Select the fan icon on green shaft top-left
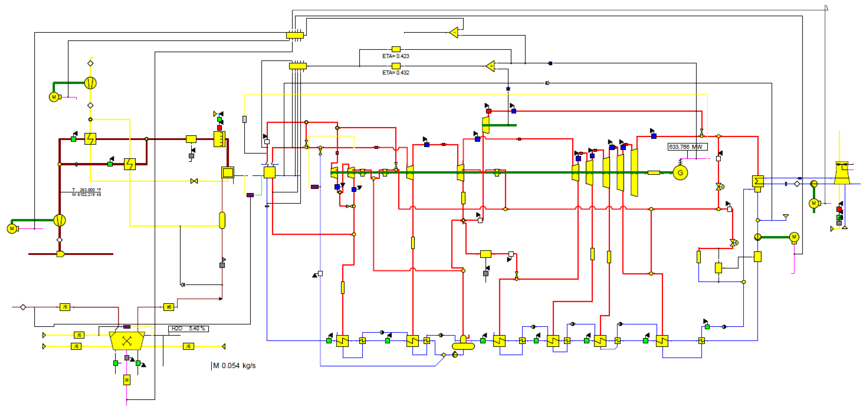The width and height of the screenshot is (868, 411). (90, 83)
